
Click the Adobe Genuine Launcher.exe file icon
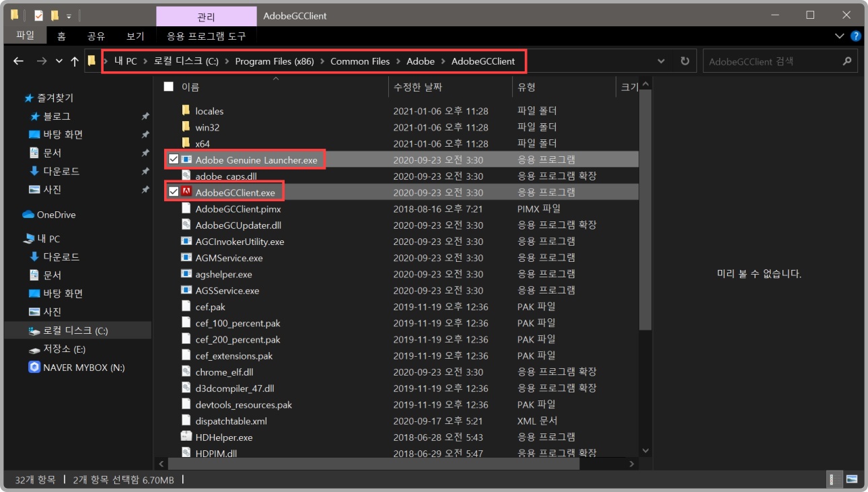coord(186,160)
